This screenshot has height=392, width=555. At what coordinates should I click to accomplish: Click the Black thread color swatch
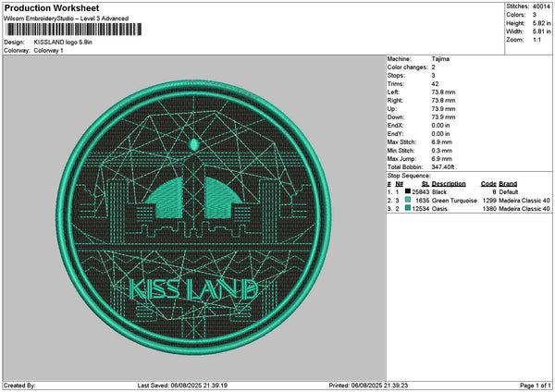point(408,191)
